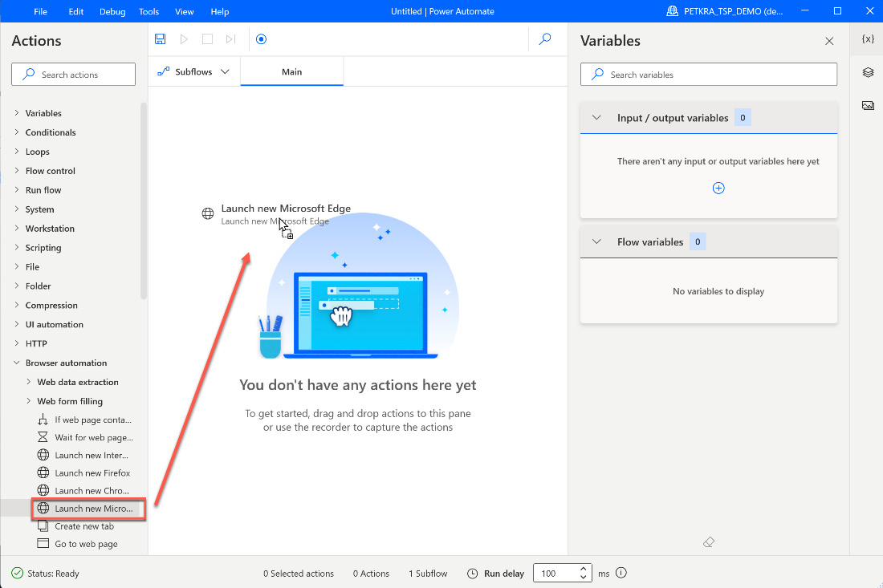This screenshot has width=883, height=588.
Task: Expand the Conditionals actions group
Action: click(x=16, y=132)
